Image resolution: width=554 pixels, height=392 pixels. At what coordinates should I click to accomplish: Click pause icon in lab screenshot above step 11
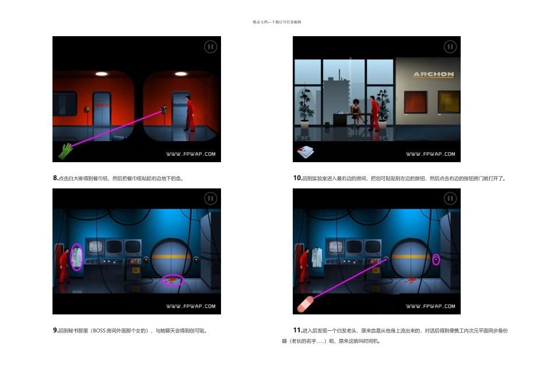click(450, 198)
